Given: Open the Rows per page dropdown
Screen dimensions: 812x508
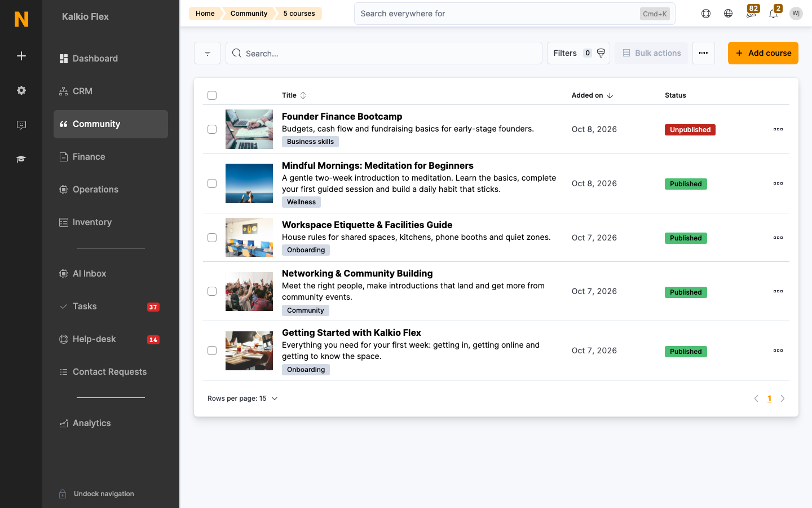Looking at the screenshot, I should pos(242,398).
